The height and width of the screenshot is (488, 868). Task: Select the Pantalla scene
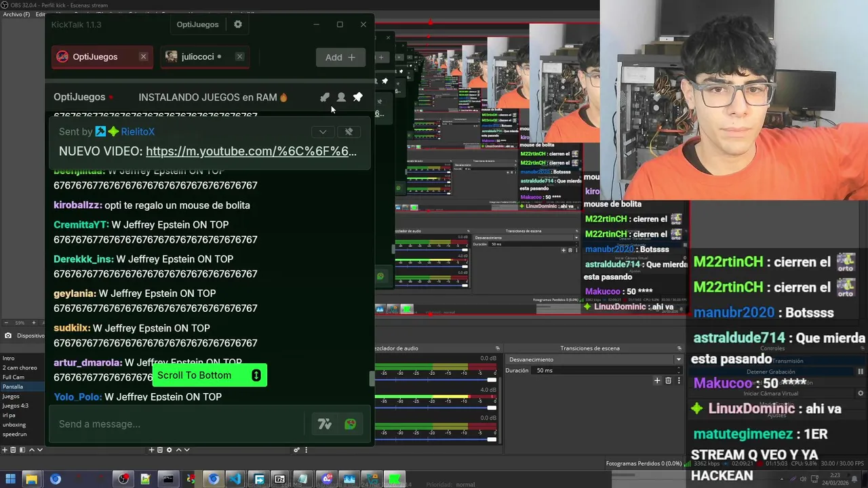pos(22,386)
